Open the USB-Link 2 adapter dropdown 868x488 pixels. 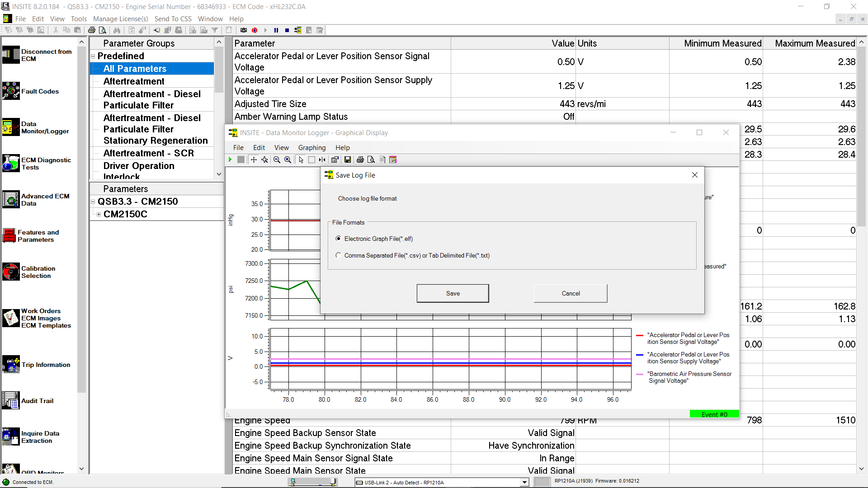(524, 482)
